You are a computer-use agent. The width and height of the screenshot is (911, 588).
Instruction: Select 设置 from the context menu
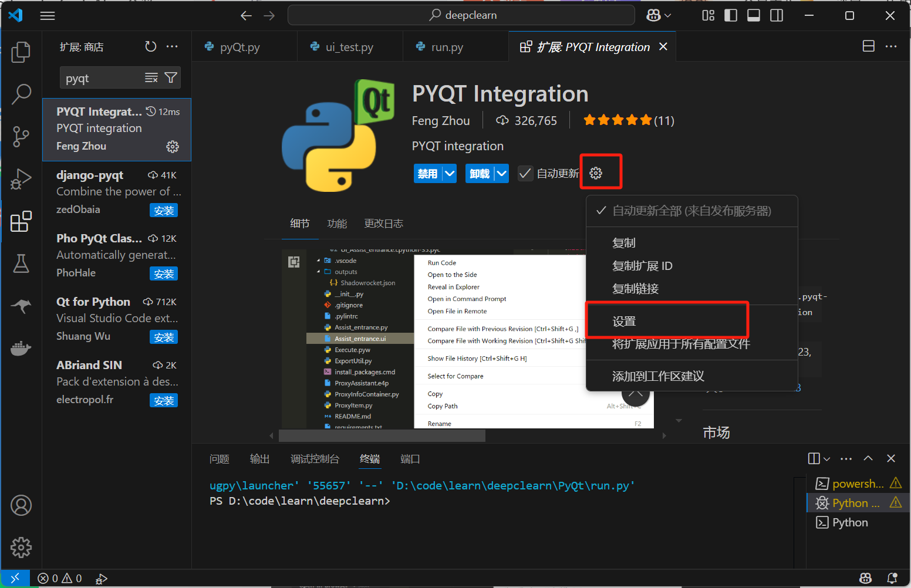[624, 320]
